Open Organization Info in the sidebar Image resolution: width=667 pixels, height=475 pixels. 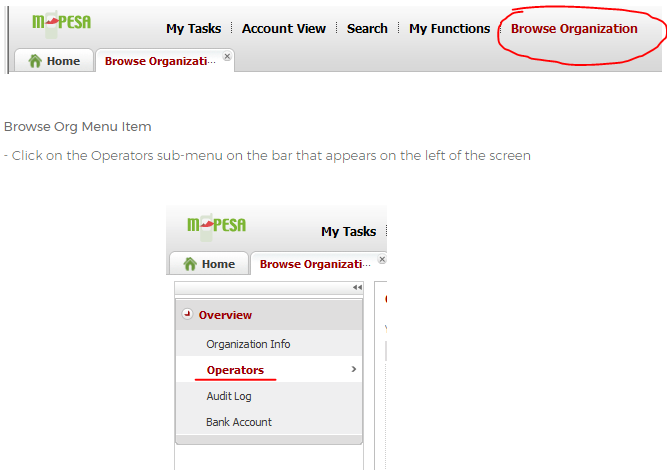(x=248, y=344)
